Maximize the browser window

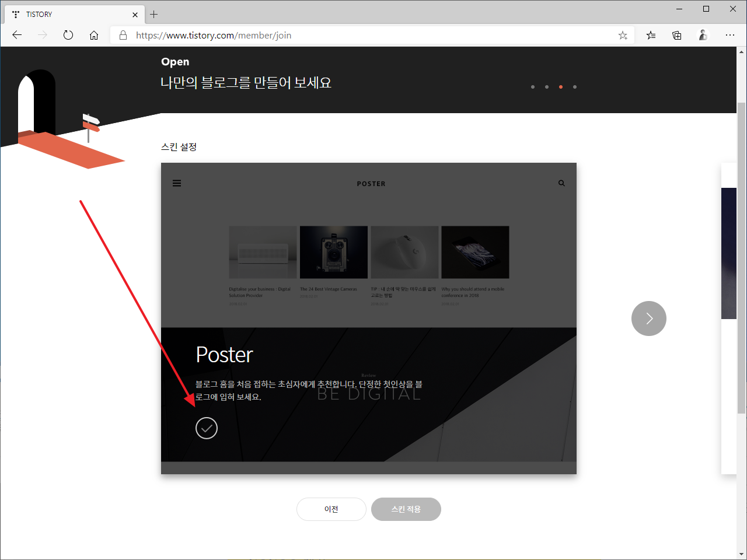click(706, 9)
